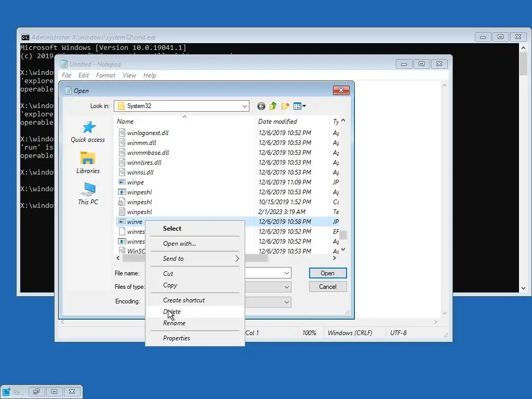Open Notepad Format menu
This screenshot has height=399, width=532.
pos(105,75)
